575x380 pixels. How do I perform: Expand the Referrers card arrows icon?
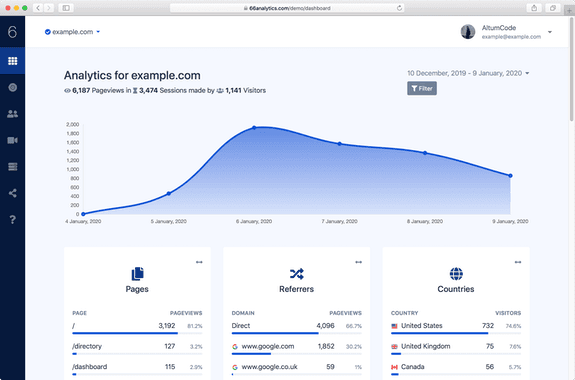pos(359,262)
